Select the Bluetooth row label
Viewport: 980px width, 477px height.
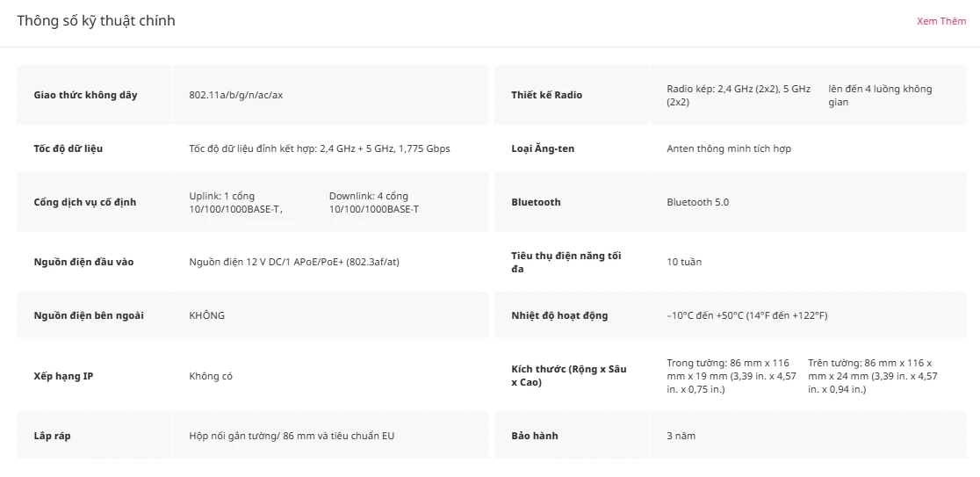537,203
